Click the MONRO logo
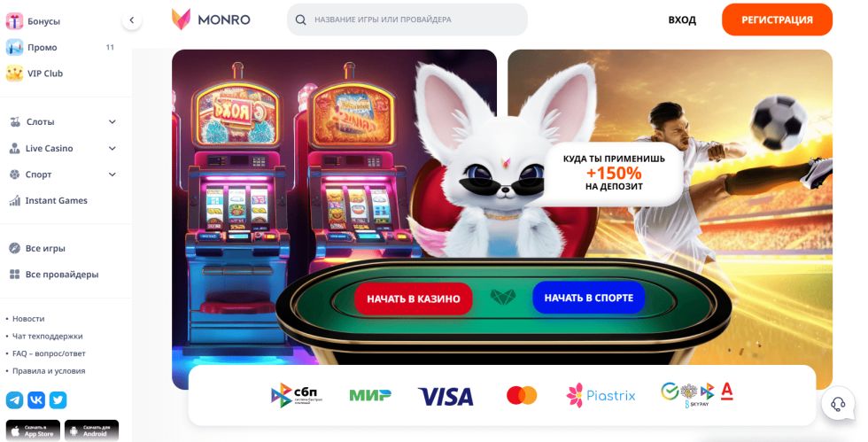Viewport: 868px width, 442px height. tap(211, 19)
